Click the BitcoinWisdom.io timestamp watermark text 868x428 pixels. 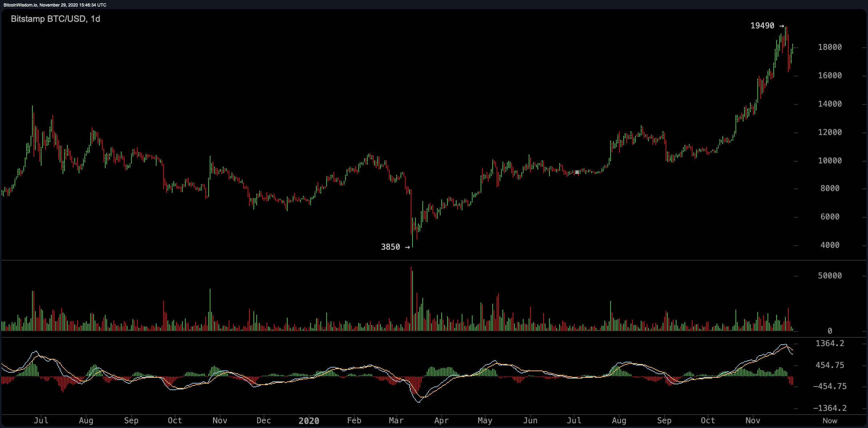55,5
